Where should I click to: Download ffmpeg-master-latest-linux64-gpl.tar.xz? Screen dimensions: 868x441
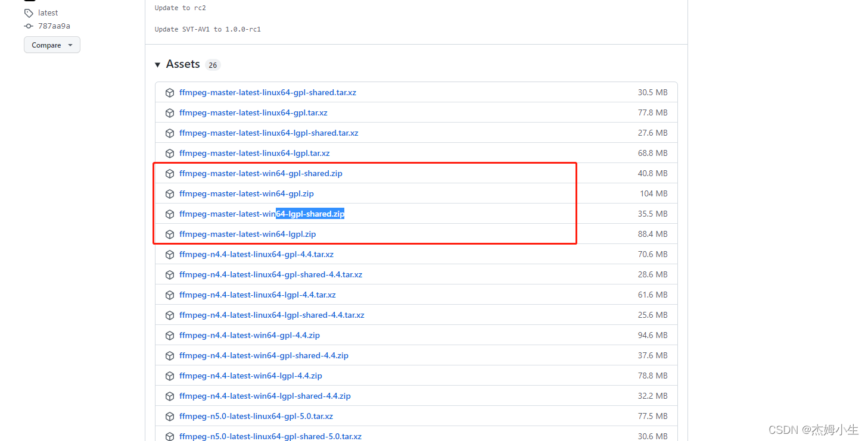[253, 113]
